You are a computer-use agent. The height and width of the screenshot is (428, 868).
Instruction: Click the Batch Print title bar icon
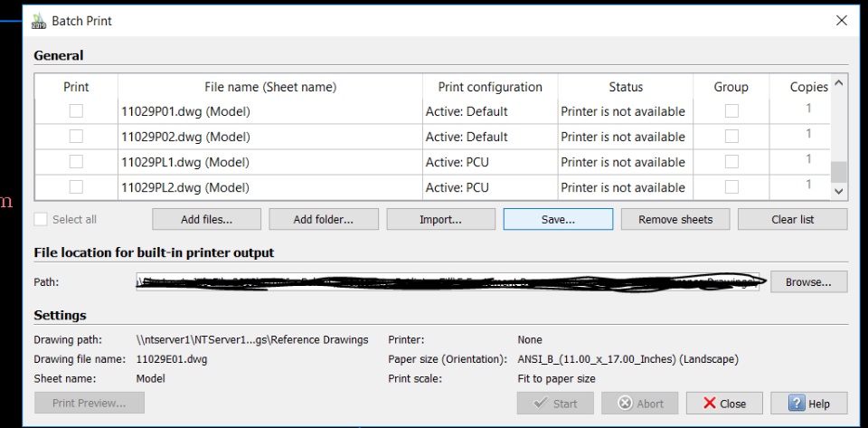[x=39, y=21]
